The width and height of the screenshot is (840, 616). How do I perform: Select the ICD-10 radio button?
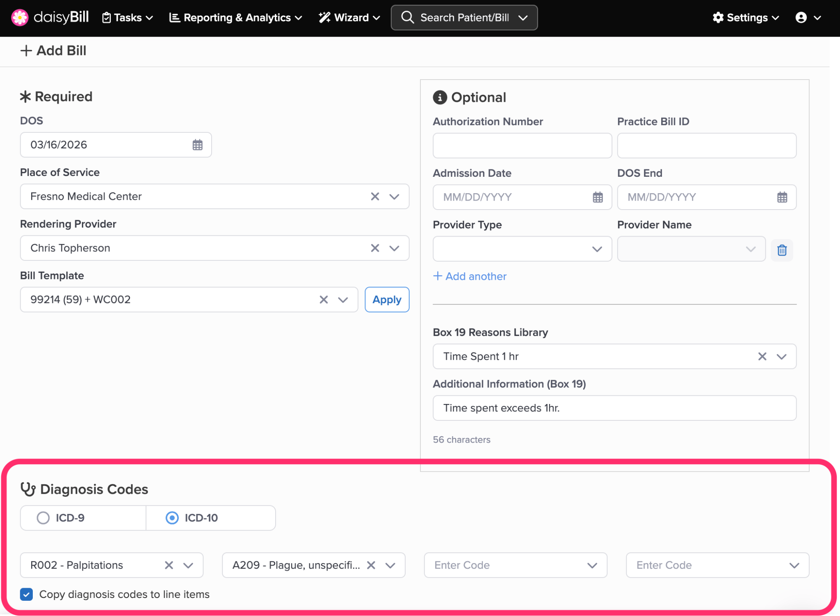(x=172, y=518)
